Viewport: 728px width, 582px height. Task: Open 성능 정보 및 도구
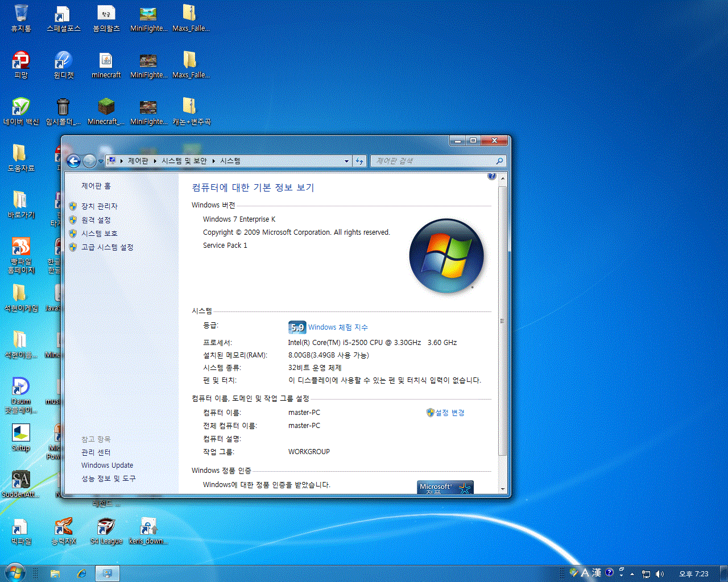109,479
